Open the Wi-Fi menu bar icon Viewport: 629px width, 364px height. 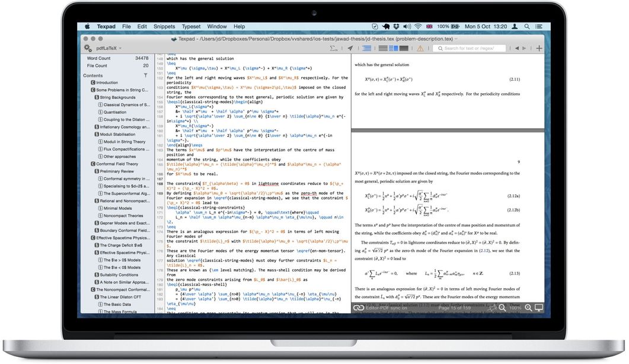(418, 27)
